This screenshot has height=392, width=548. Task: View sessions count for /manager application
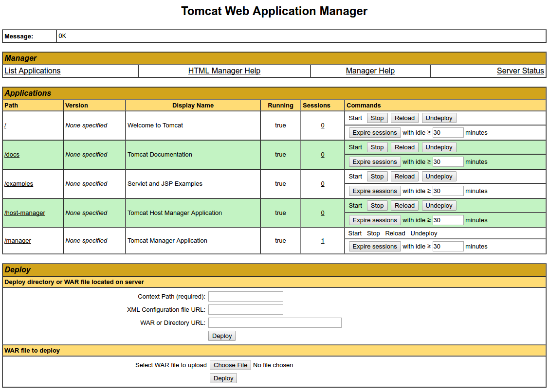point(322,240)
